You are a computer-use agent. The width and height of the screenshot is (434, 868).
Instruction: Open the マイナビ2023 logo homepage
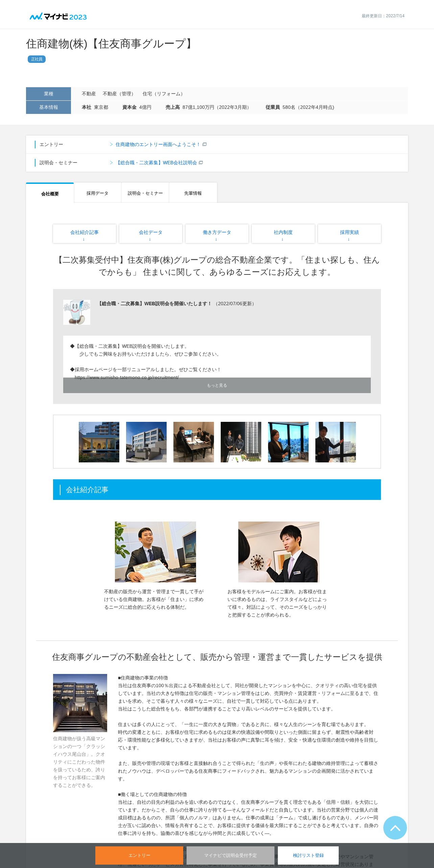tap(58, 17)
